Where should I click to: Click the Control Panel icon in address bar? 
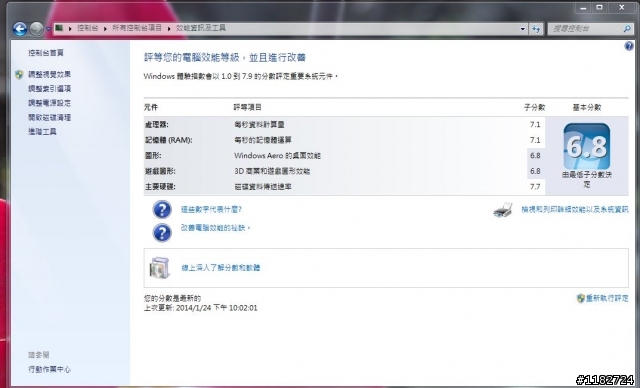point(59,28)
